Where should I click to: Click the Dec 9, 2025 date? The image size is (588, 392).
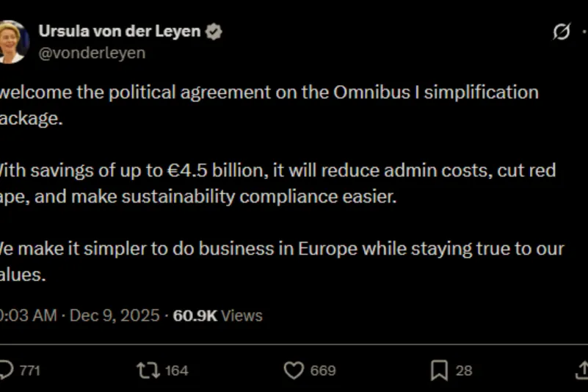tap(115, 316)
